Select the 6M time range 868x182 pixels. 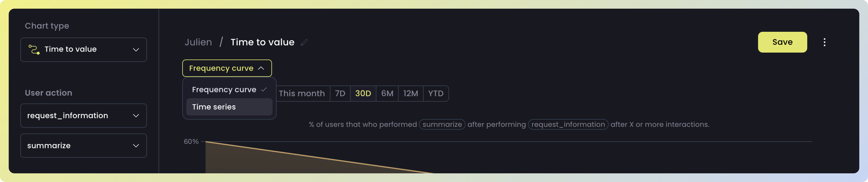click(387, 94)
